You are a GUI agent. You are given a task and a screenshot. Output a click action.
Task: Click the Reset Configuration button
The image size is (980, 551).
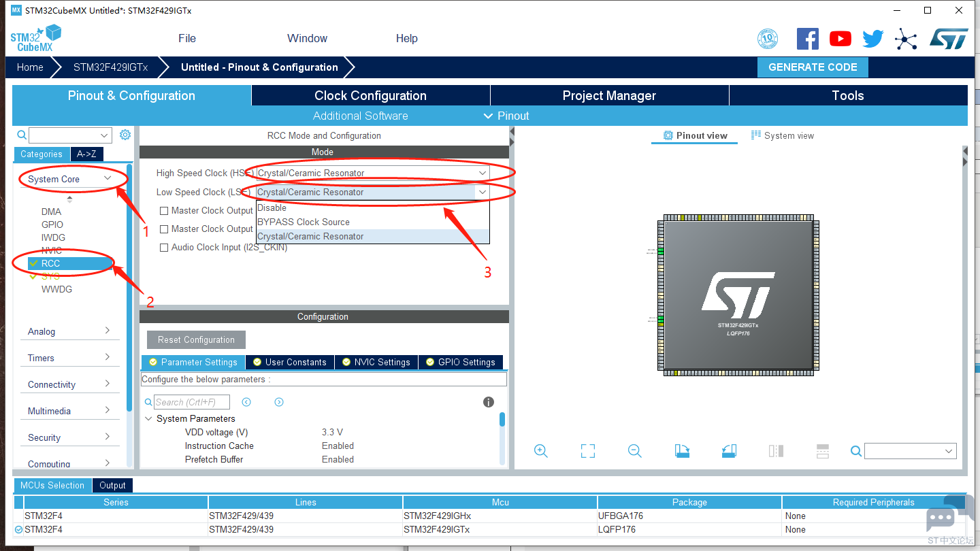tap(196, 339)
